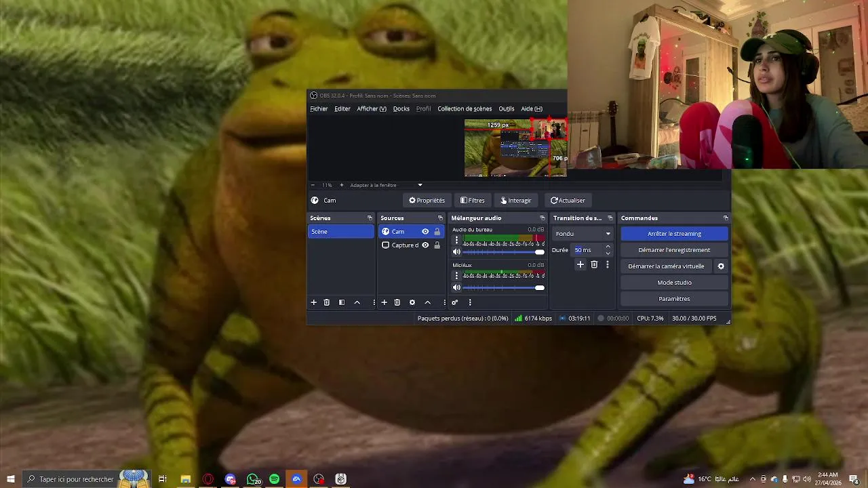Screen dimensions: 868x488
Task: Pop out the Mélangeur audio dock
Action: click(542, 218)
